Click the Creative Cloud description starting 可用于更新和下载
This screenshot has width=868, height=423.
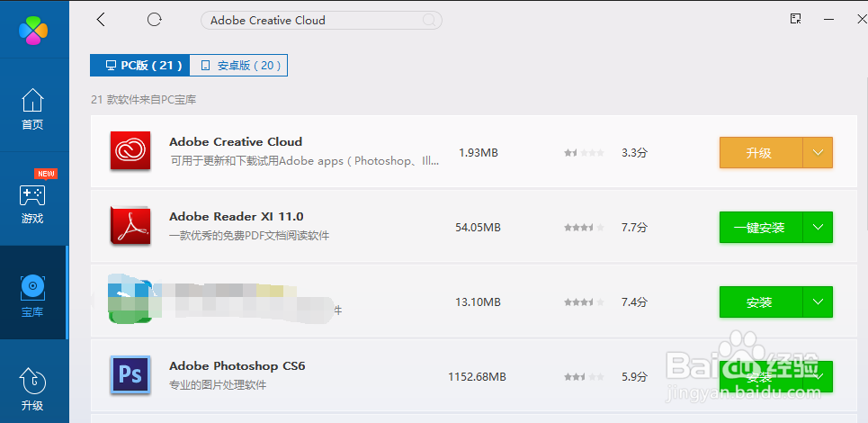(304, 161)
